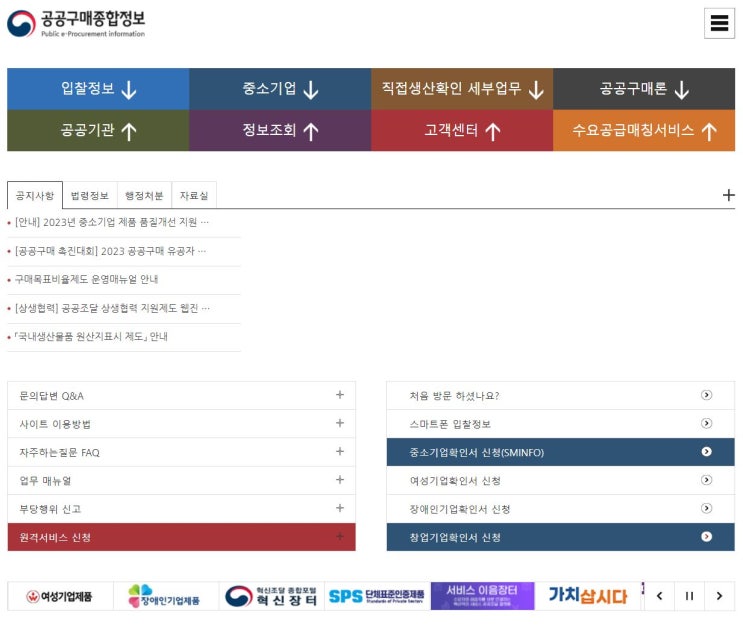Open 국내생산물품 원산지표시 제도 안내 notice
This screenshot has height=628, width=743.
(x=91, y=337)
